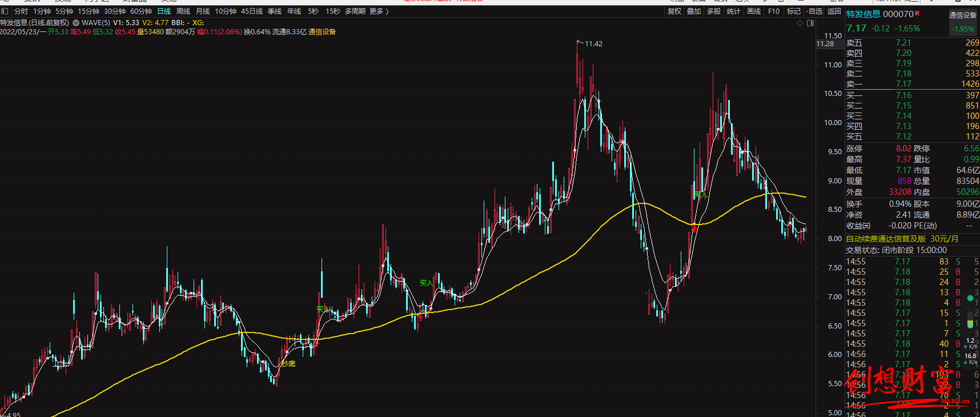Expand the 更多 periods menu
Screen dimensions: 980x417
(x=379, y=11)
